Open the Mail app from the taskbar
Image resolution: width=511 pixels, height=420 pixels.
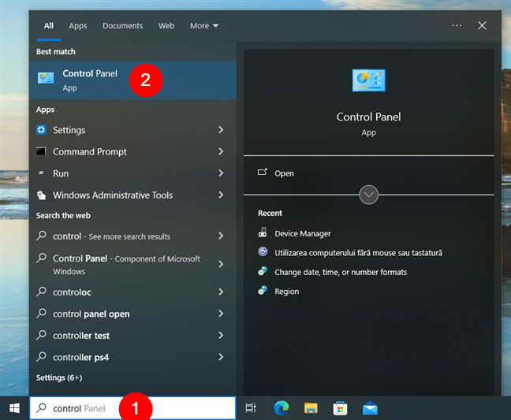[370, 408]
